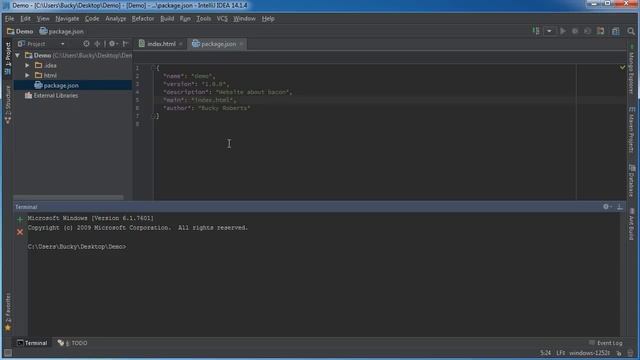Expand the html folder arrow
Image resolution: width=640 pixels, height=360 pixels.
coord(27,75)
